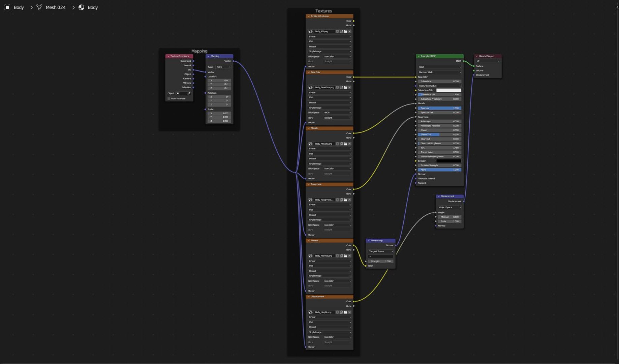Unlink Body_AO.png with the X icon
The width and height of the screenshot is (619, 364).
coord(349,31)
